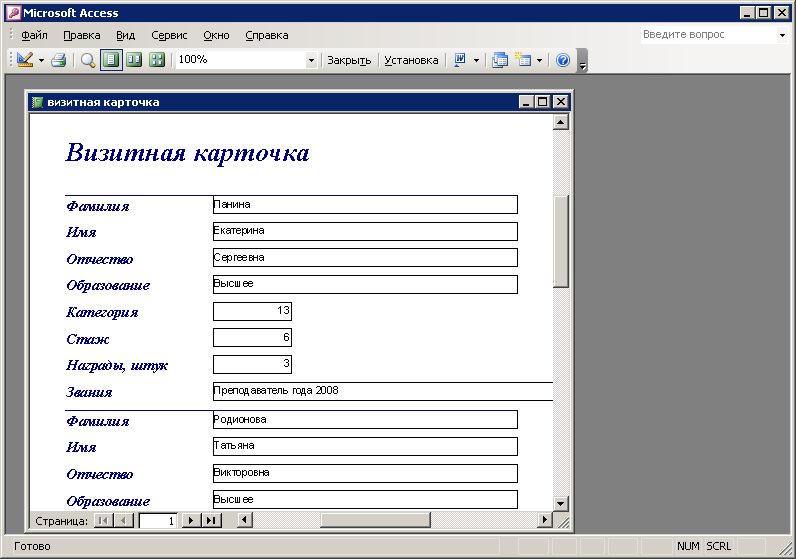Expand the Office Links dropdown arrow
The width and height of the screenshot is (796, 559).
coord(476,60)
